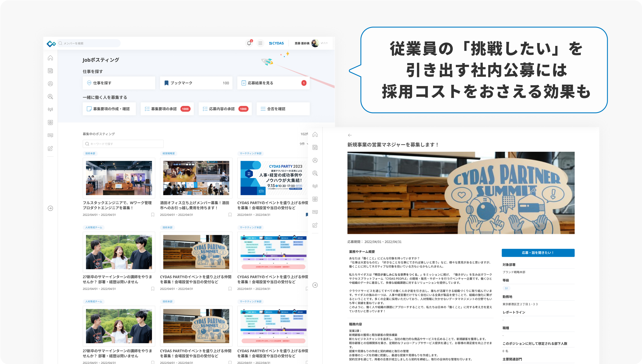This screenshot has height=364, width=642.
Task: Click the second-row 人材育成チーム tag
Action: coord(94,228)
